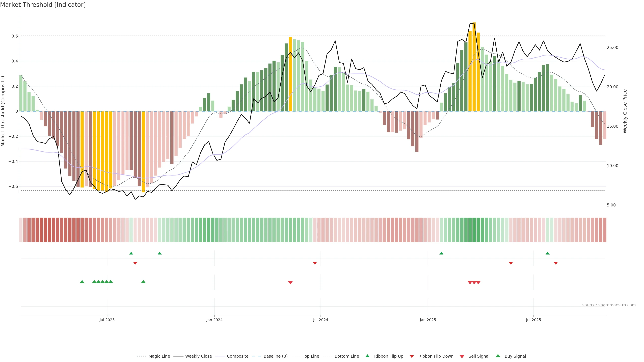This screenshot has height=362, width=644.
Task: Click the Ribbon Flip Up legend triangle icon
Action: pyautogui.click(x=367, y=356)
